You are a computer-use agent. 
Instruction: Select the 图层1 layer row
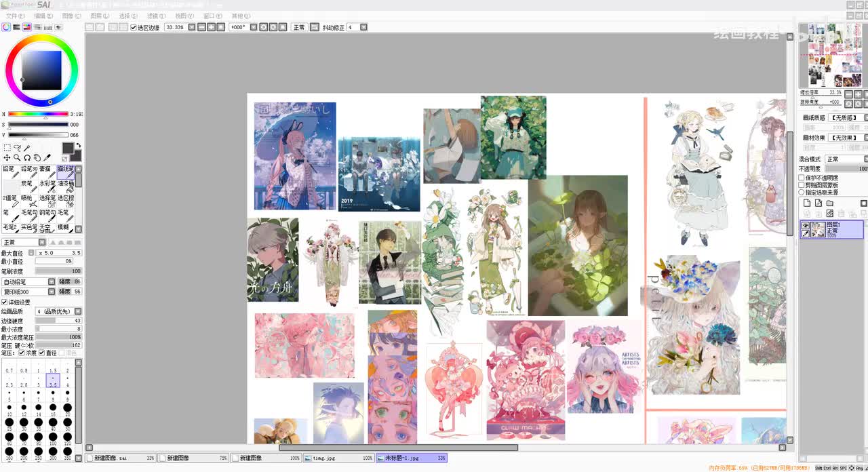pyautogui.click(x=831, y=229)
